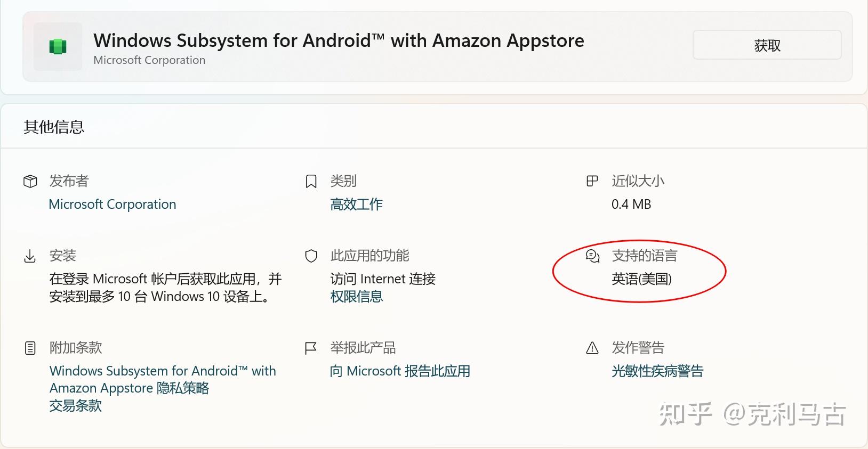Click 向 Microsoft 报告此应用 link
The image size is (868, 449).
tap(400, 371)
